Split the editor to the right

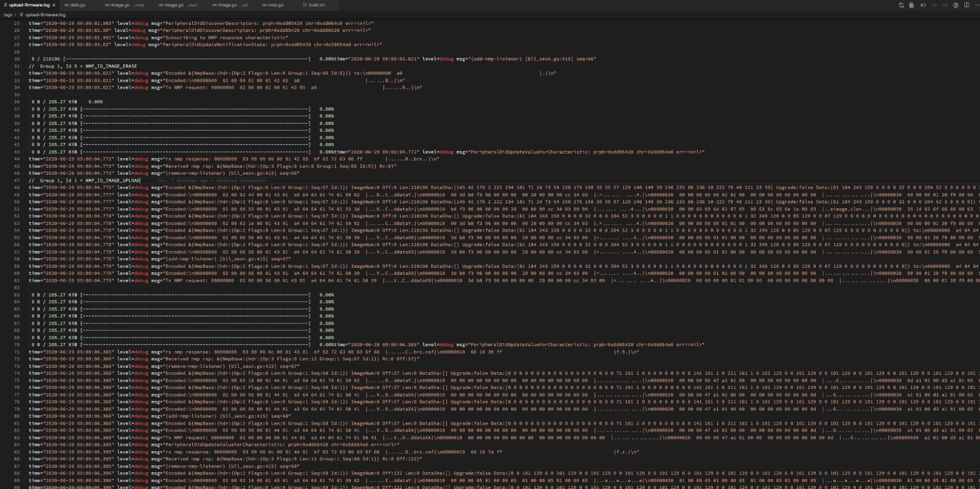tap(966, 5)
